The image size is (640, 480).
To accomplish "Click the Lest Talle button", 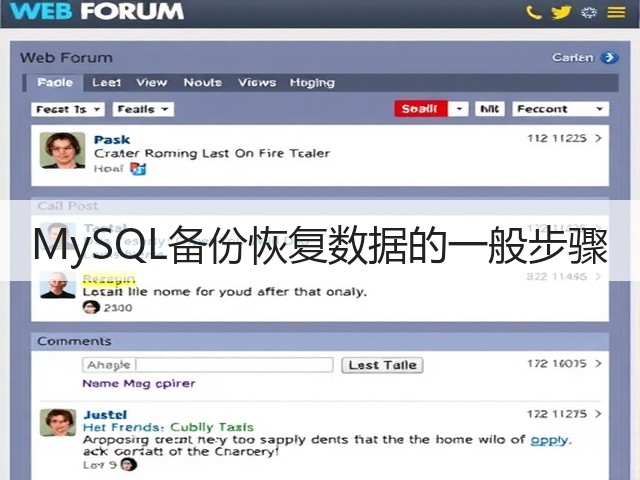I will pos(382,365).
